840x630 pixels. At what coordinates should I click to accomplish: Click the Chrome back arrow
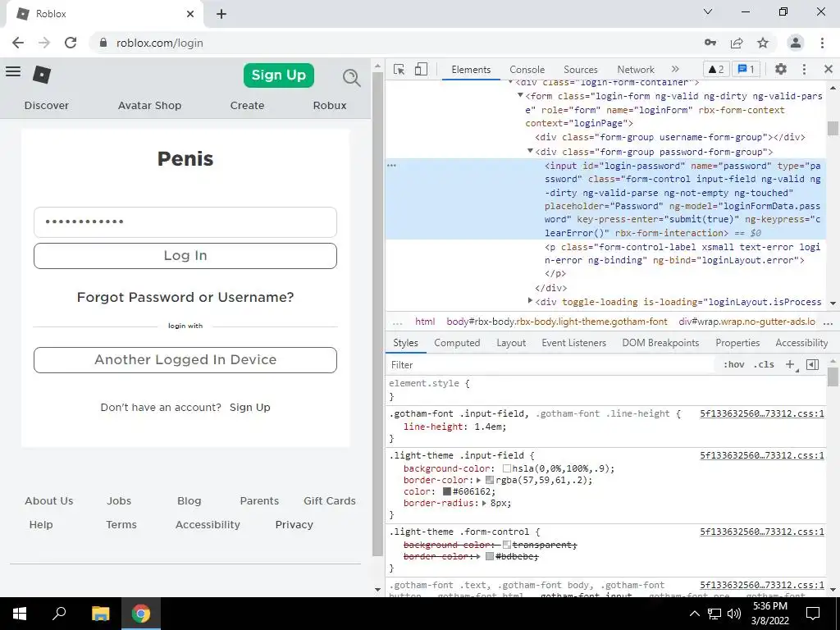[18, 43]
